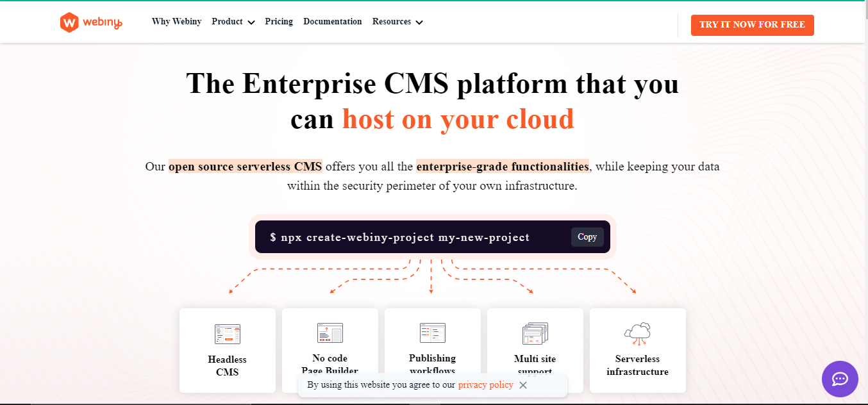Go to the Pricing page
Viewport: 868px width, 405px height.
point(279,22)
